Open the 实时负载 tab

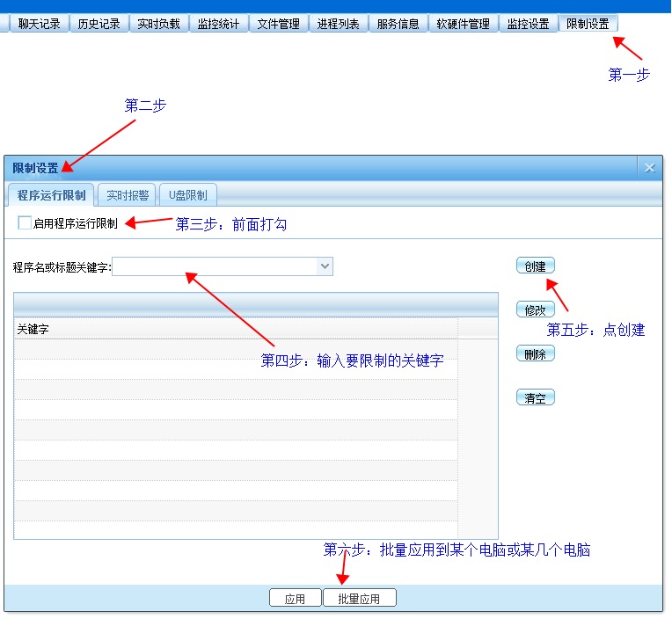click(x=158, y=24)
